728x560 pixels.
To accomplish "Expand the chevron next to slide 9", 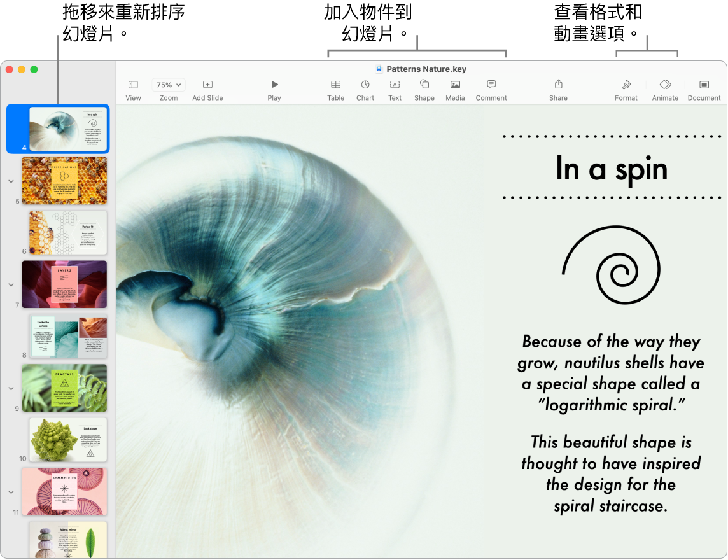I will coord(11,388).
